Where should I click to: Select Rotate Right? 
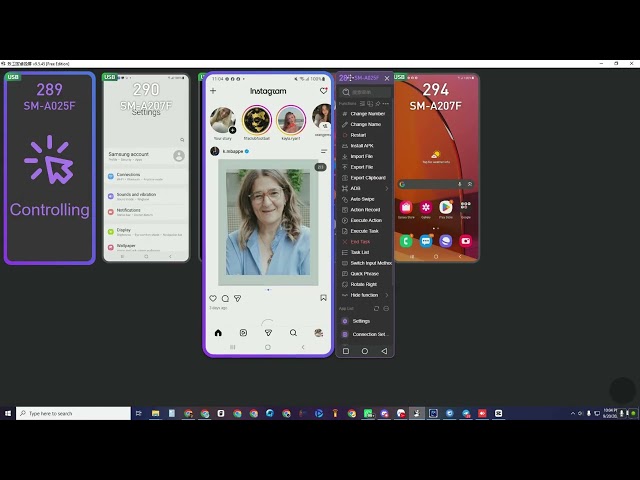[363, 284]
